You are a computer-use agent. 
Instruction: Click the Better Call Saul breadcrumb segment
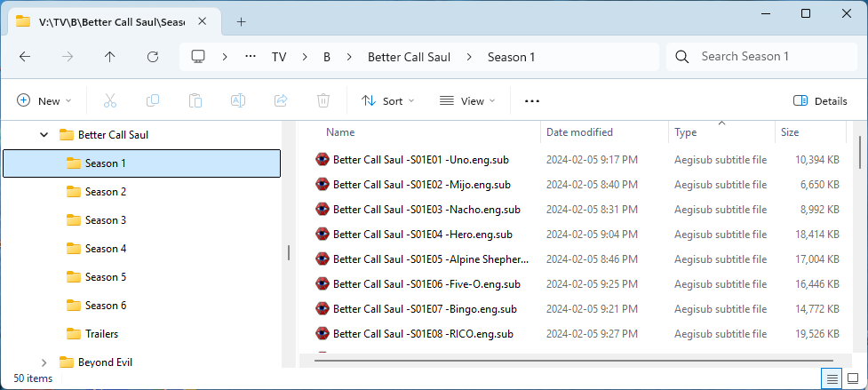point(409,57)
